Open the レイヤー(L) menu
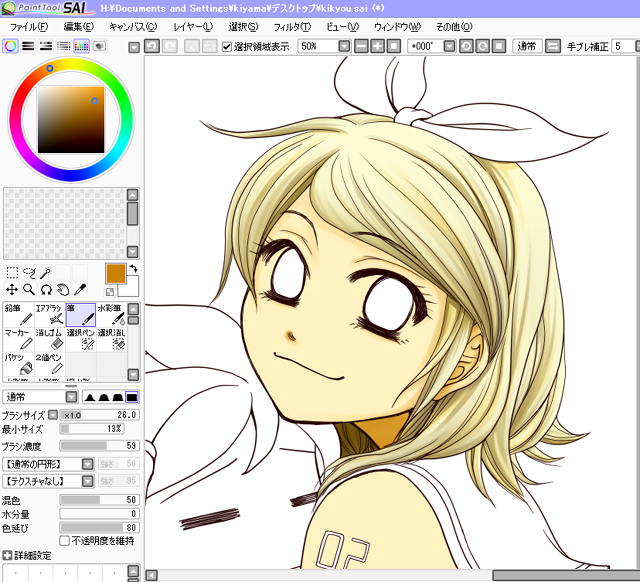Viewport: 640px width, 582px height. pyautogui.click(x=193, y=27)
